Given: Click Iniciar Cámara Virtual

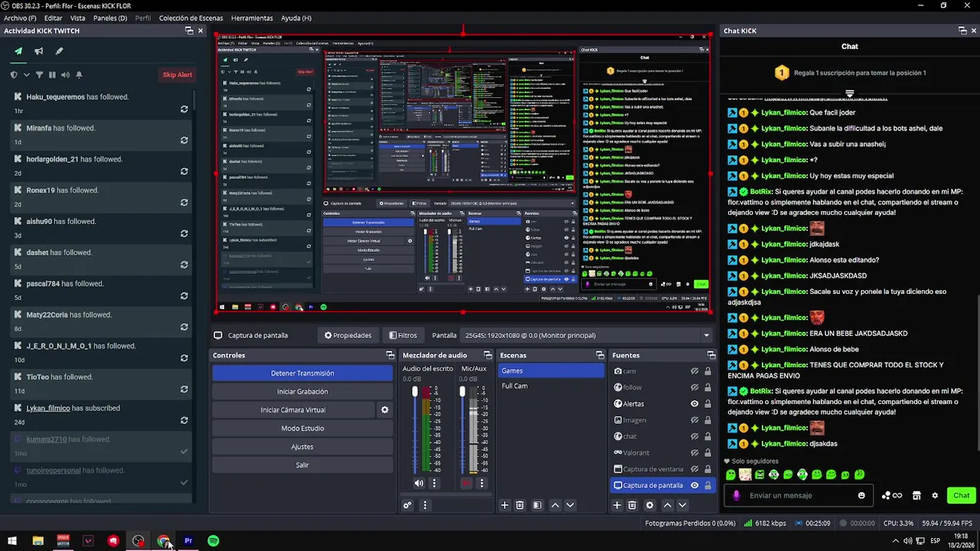Looking at the screenshot, I should point(293,409).
